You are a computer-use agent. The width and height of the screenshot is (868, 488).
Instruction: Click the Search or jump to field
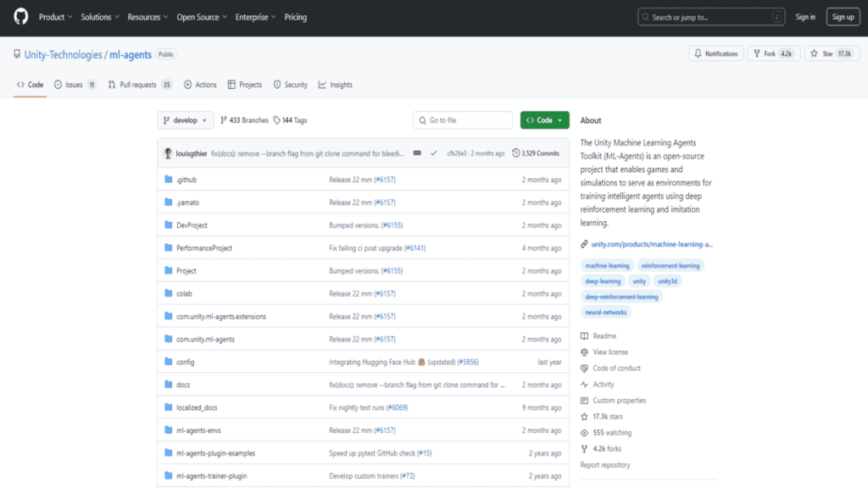pyautogui.click(x=711, y=17)
